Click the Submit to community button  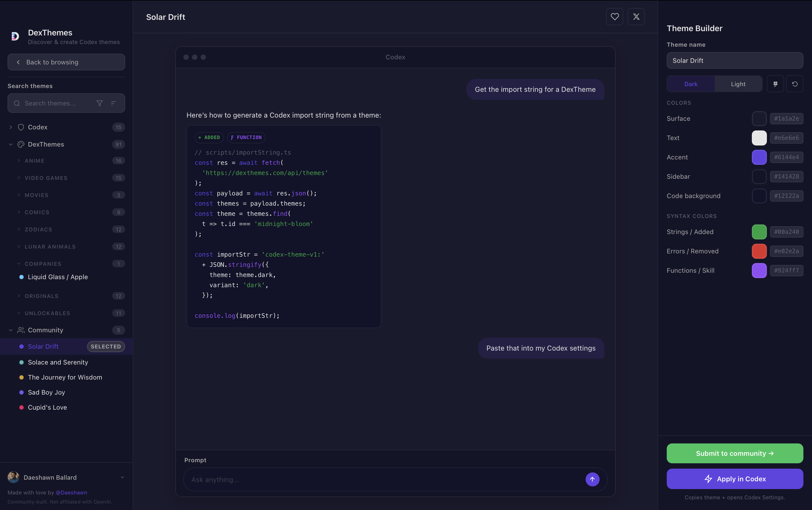click(x=735, y=453)
